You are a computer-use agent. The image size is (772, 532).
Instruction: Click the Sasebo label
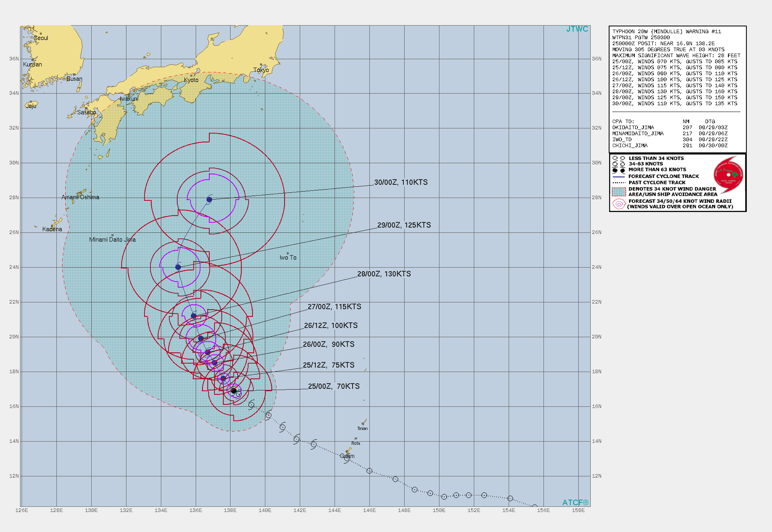[x=87, y=112]
